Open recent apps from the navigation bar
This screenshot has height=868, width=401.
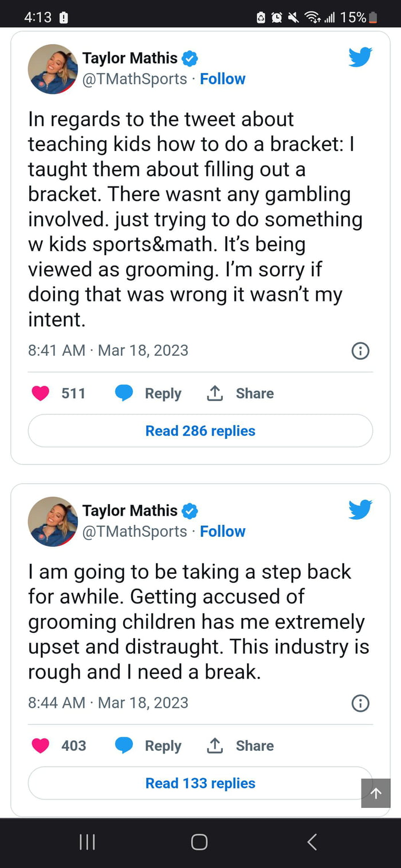pyautogui.click(x=87, y=842)
